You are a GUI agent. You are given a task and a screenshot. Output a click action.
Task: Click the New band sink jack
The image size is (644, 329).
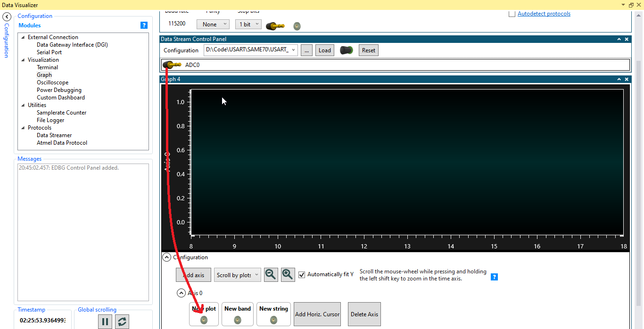pyautogui.click(x=238, y=320)
